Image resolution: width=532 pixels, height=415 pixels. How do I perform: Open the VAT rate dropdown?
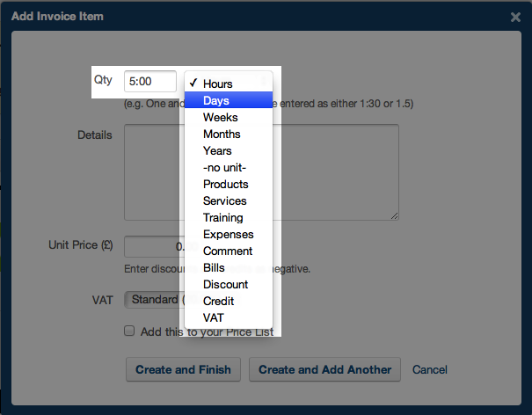(154, 300)
